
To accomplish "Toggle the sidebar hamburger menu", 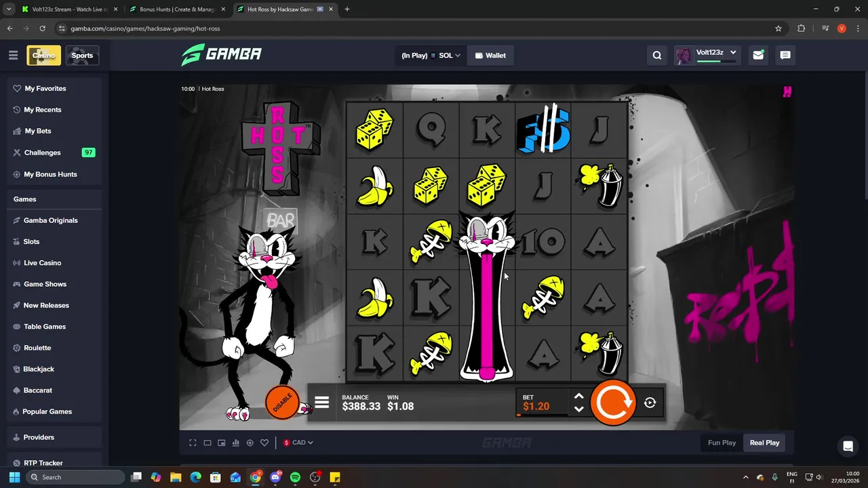I will tap(13, 56).
